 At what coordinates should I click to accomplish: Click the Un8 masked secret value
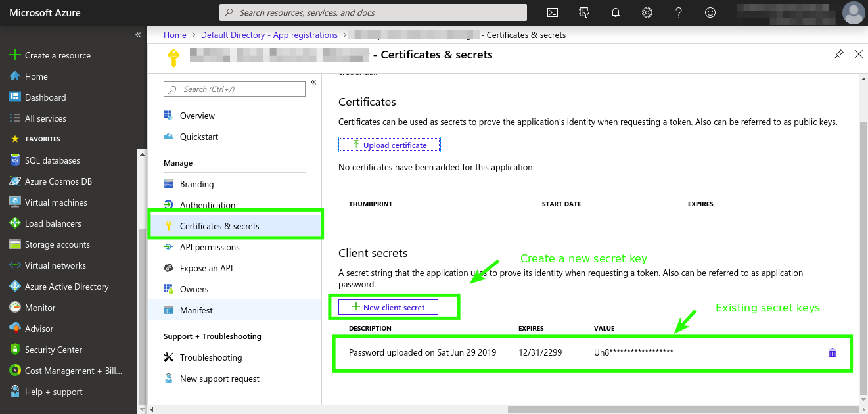click(633, 353)
